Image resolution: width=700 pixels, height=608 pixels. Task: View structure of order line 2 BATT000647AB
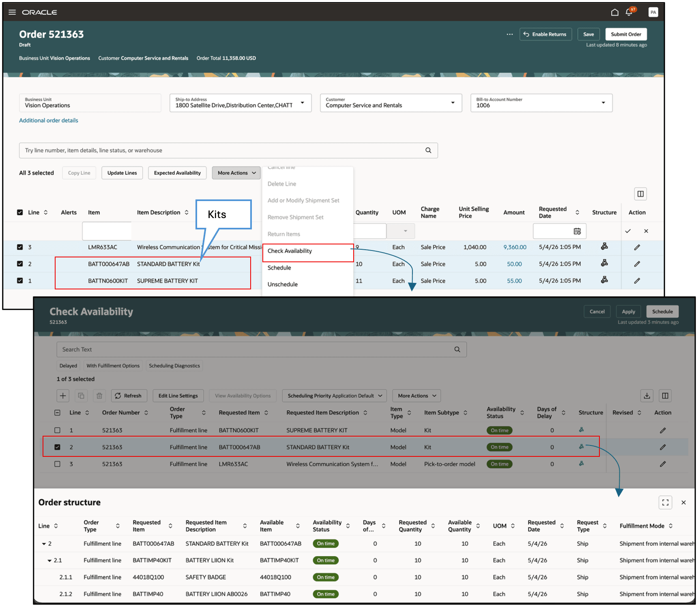click(x=604, y=263)
